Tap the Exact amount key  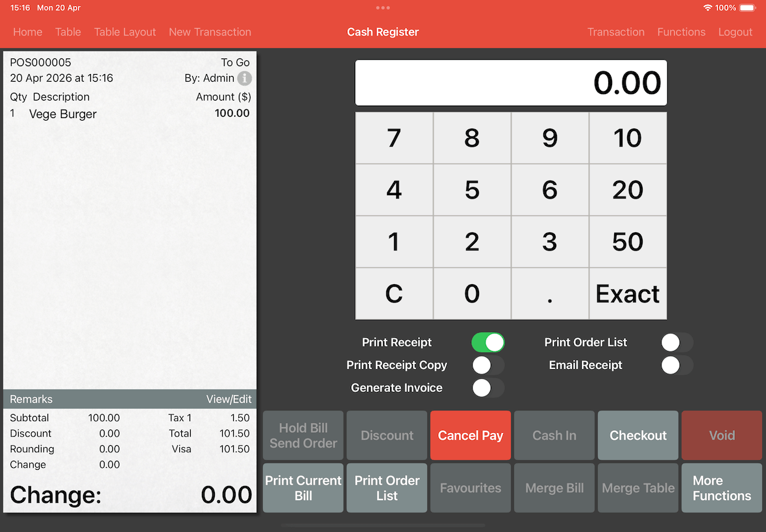pos(628,294)
